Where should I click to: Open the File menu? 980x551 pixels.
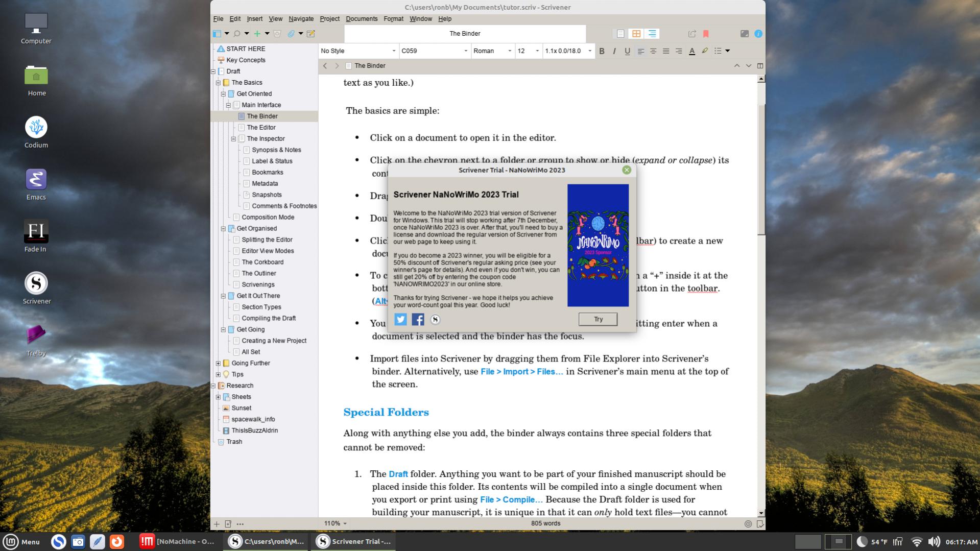pyautogui.click(x=218, y=19)
